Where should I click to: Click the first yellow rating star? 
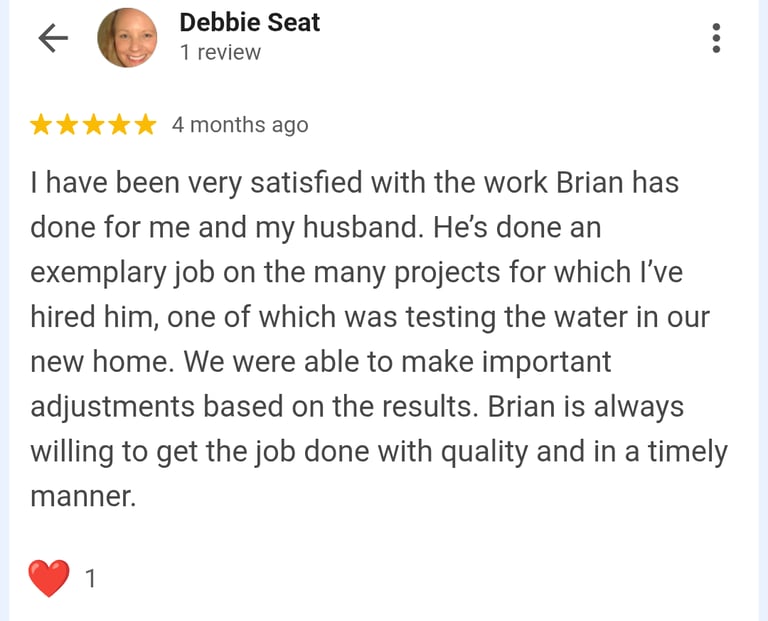(x=41, y=124)
